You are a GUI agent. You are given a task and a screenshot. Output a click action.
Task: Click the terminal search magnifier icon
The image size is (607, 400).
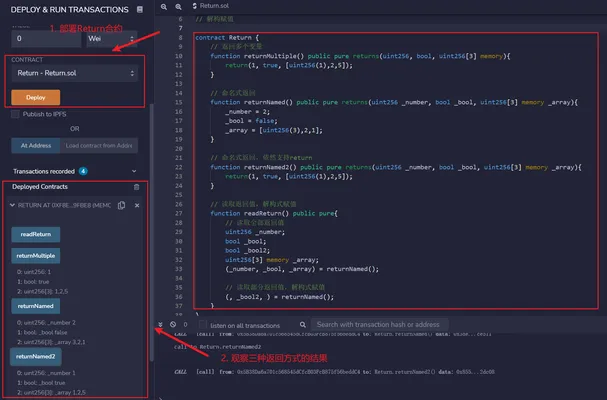pos(303,324)
